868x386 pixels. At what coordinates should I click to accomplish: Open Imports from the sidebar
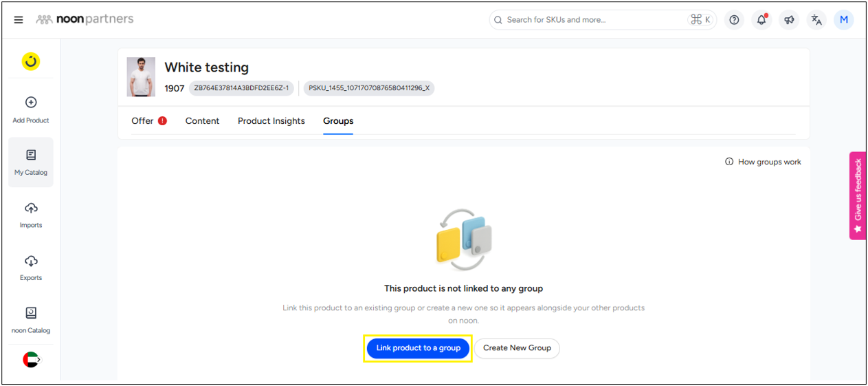[x=31, y=215]
